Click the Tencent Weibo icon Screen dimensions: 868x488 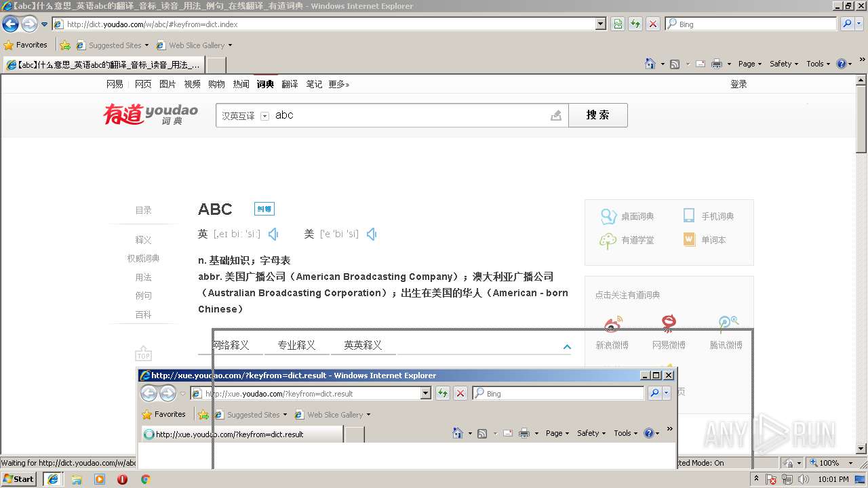point(727,323)
